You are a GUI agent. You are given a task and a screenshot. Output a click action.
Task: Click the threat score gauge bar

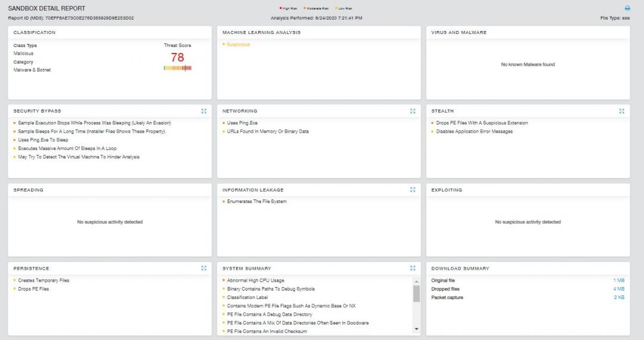pos(178,68)
